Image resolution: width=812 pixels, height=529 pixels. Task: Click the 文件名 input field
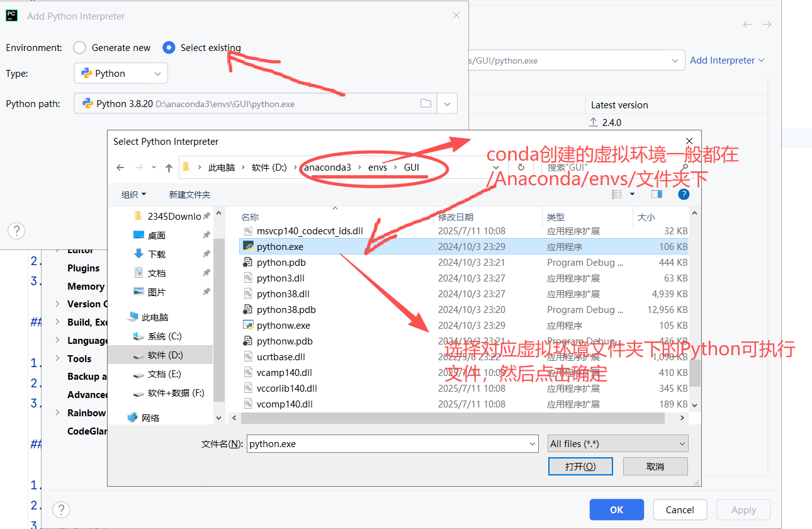(x=393, y=443)
